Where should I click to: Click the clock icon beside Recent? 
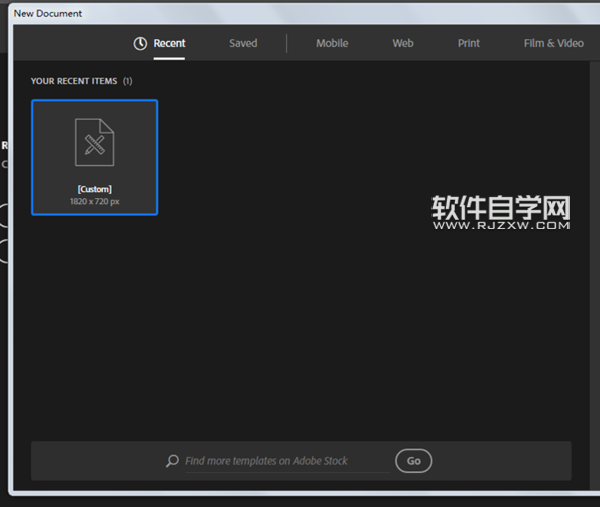tap(140, 43)
